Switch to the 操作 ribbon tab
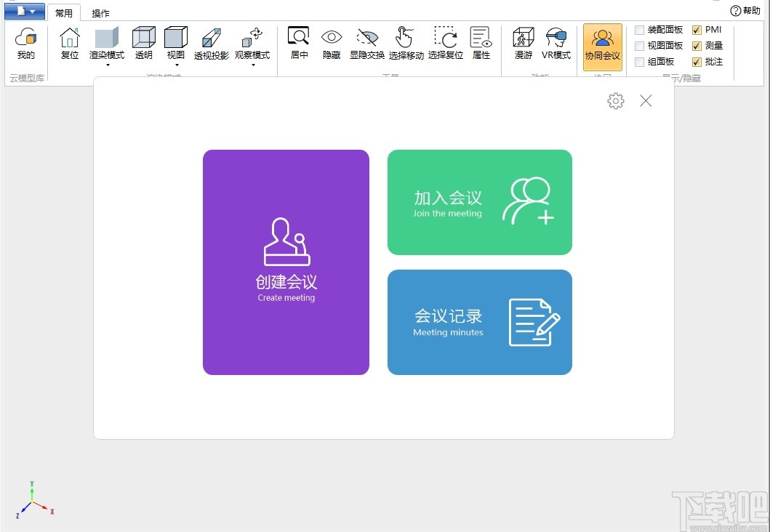This screenshot has width=770, height=532. (x=100, y=12)
